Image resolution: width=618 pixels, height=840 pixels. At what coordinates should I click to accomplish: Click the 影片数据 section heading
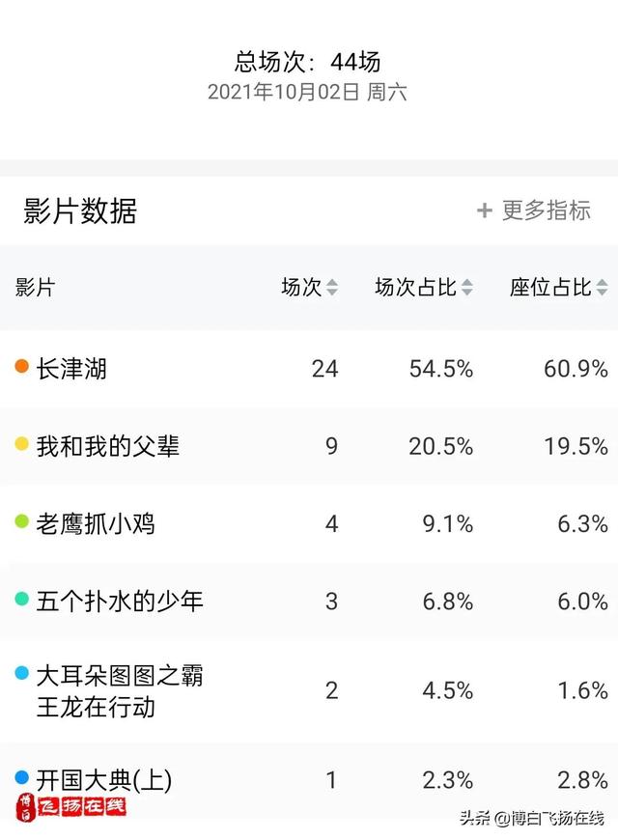coord(80,210)
